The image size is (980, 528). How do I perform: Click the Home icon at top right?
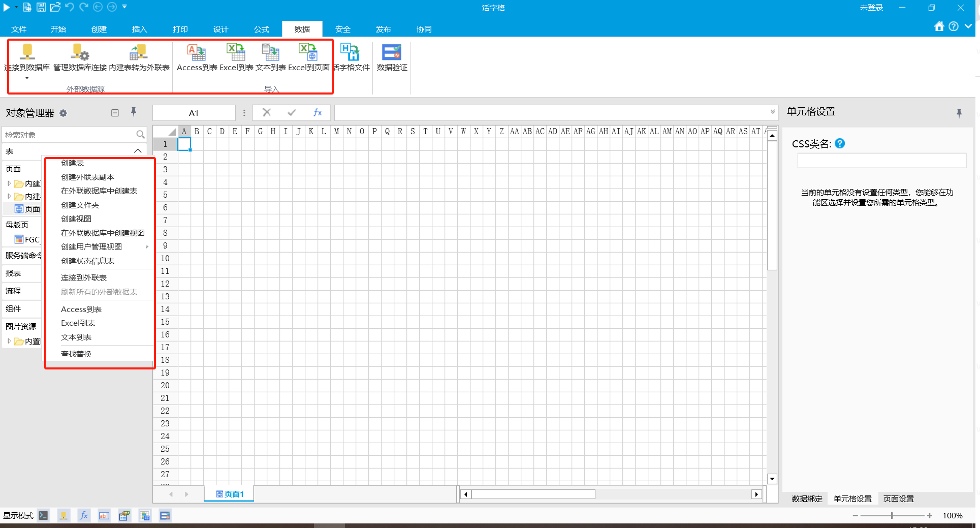(x=939, y=26)
